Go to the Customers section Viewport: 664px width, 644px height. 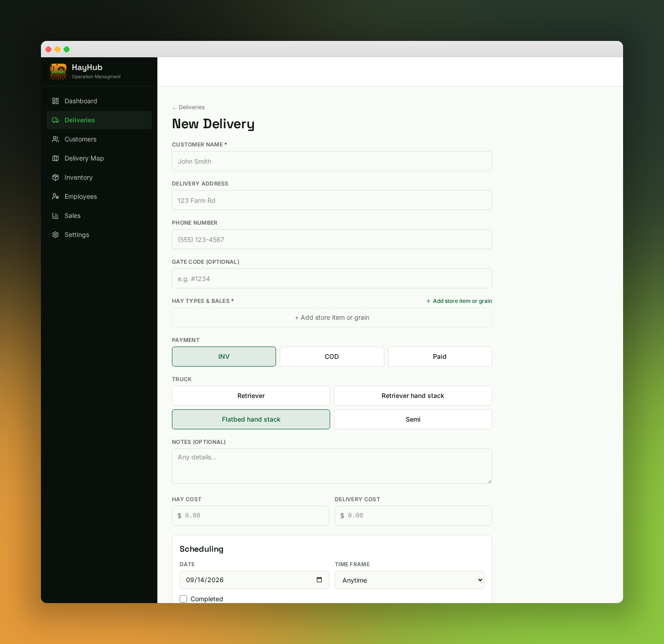coord(99,139)
